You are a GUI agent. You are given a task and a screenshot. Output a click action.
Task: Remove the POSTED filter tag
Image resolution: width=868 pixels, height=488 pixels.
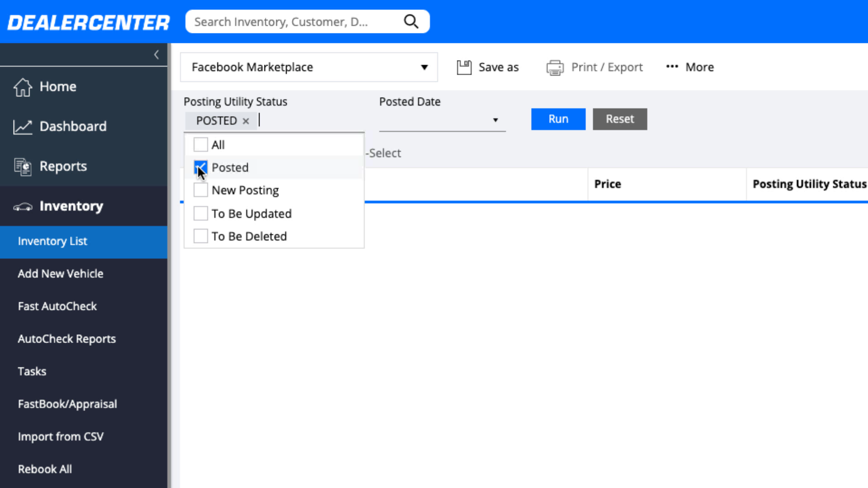coord(246,121)
